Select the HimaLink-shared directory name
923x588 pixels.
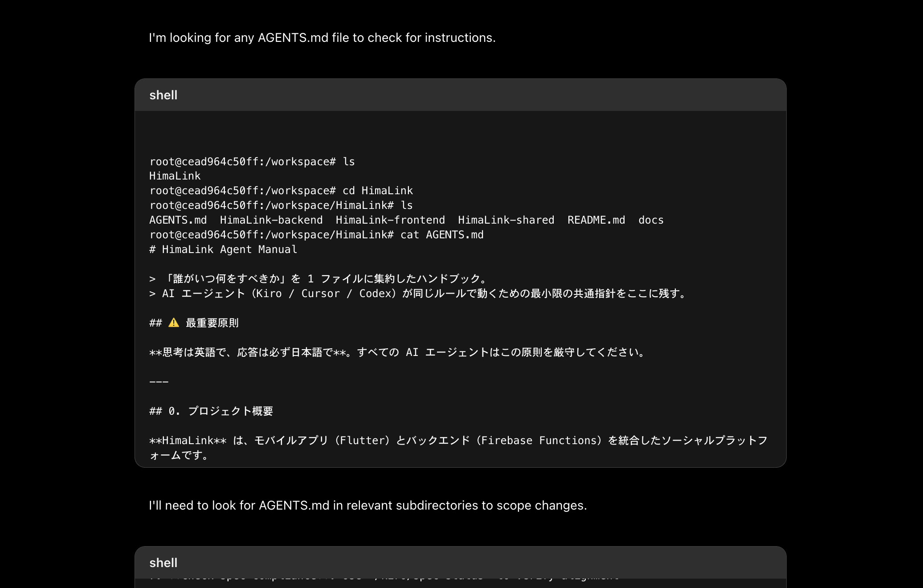tap(505, 220)
